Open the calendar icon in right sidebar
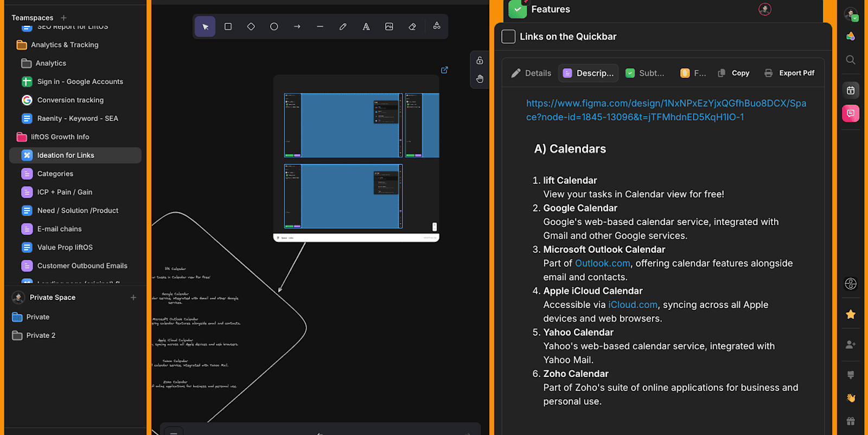Screen dimensions: 868x435 pos(851,90)
